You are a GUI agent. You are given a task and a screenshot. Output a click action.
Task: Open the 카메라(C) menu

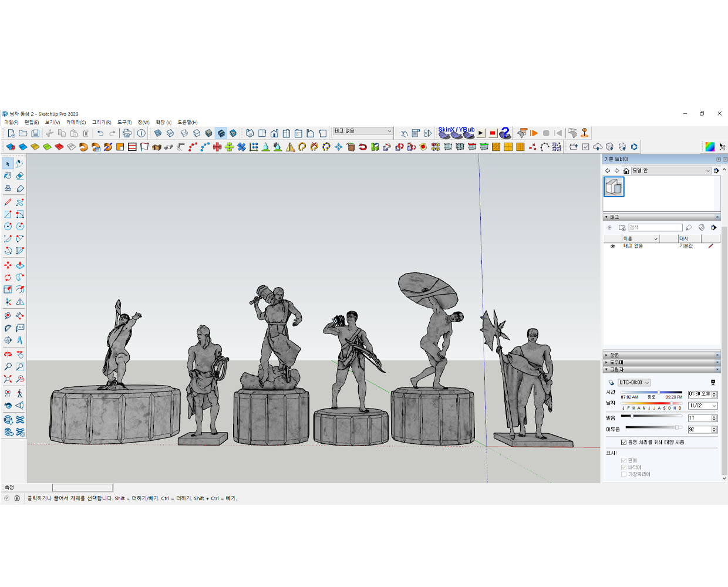pyautogui.click(x=76, y=123)
